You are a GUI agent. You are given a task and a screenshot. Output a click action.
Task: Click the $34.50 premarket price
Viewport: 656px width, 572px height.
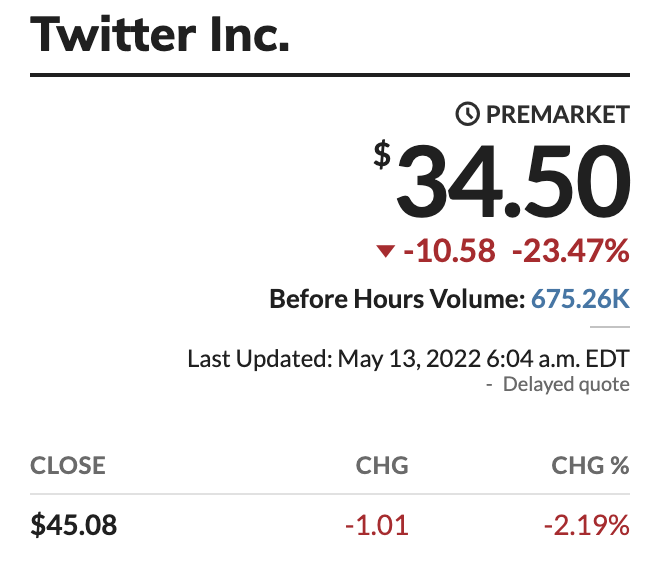pyautogui.click(x=502, y=181)
